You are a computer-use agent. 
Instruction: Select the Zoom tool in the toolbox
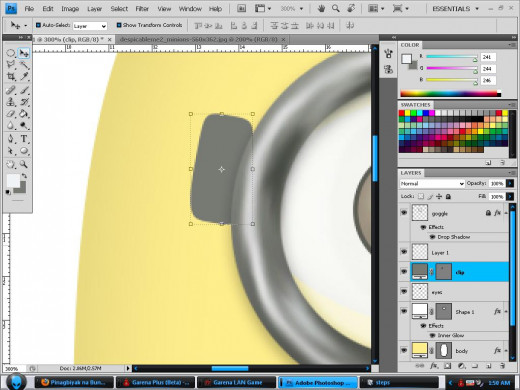coord(24,164)
